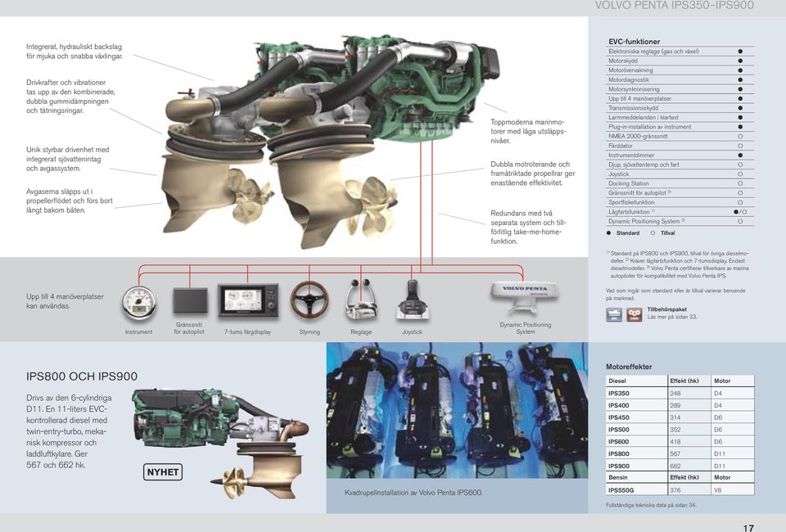Click the 'IPS350' table cell
This screenshot has height=532, width=786.
click(619, 393)
